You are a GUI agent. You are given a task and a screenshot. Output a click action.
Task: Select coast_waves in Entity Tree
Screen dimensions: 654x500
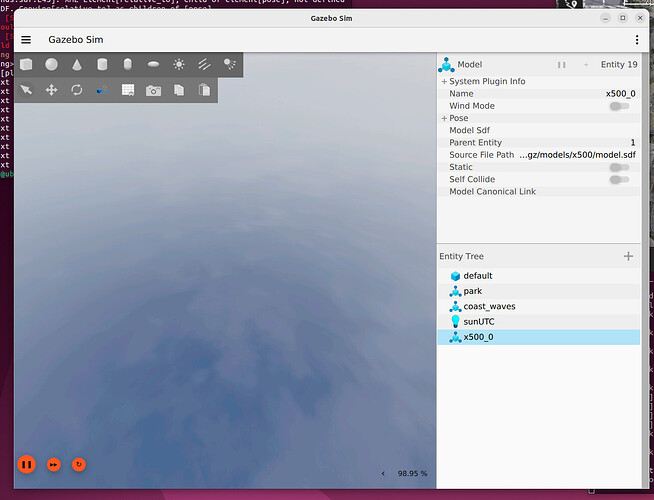click(539, 307)
